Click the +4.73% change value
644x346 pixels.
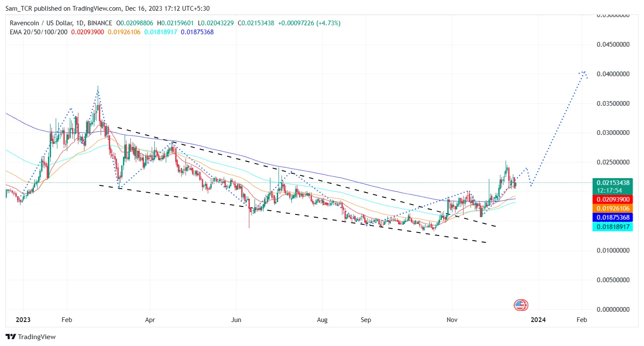328,23
